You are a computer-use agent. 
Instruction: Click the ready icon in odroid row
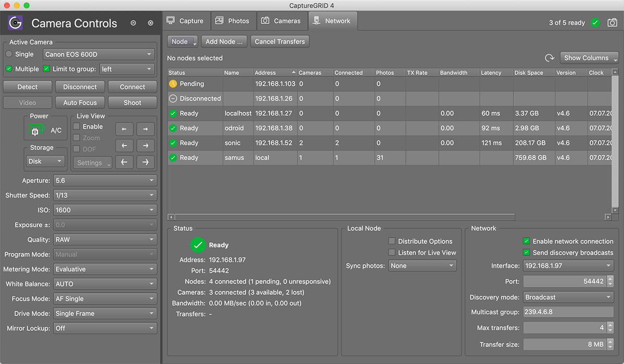pos(173,128)
